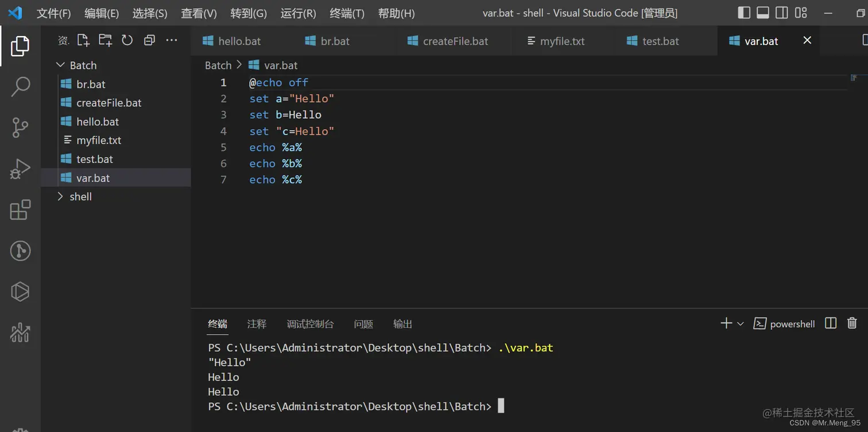Viewport: 868px width, 432px height.
Task: Toggle the secondary sidebar layout icon
Action: [x=782, y=13]
